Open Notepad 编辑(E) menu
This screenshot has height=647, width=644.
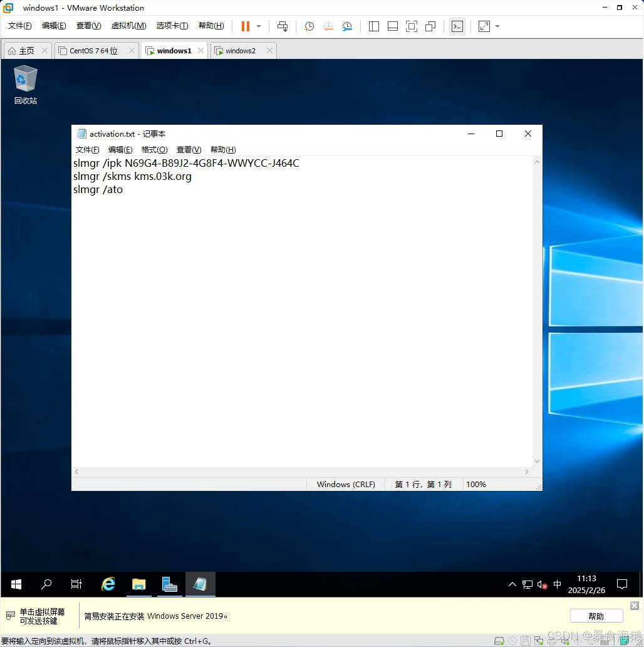pyautogui.click(x=120, y=150)
